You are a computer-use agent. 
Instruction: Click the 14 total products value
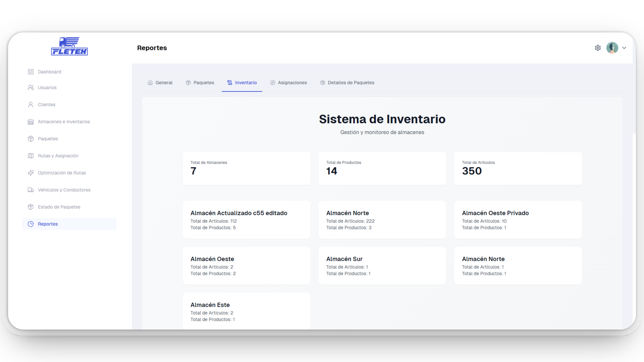332,171
